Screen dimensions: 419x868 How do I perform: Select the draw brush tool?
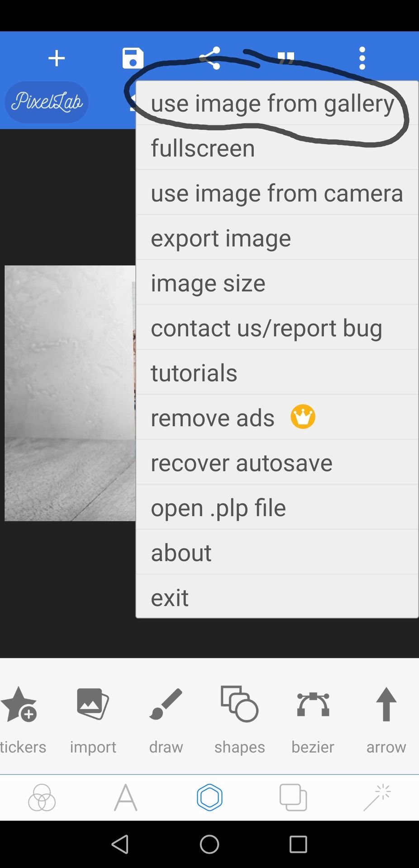pos(166,717)
